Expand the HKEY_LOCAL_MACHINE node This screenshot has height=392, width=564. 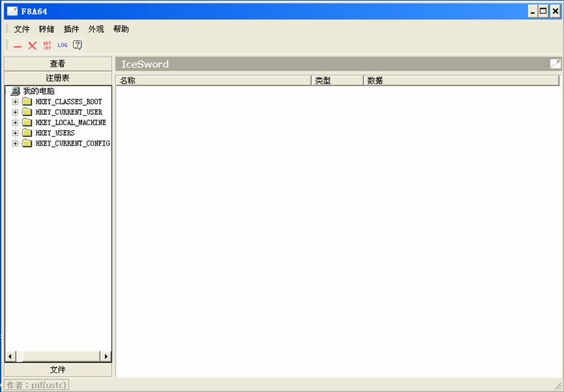point(15,123)
